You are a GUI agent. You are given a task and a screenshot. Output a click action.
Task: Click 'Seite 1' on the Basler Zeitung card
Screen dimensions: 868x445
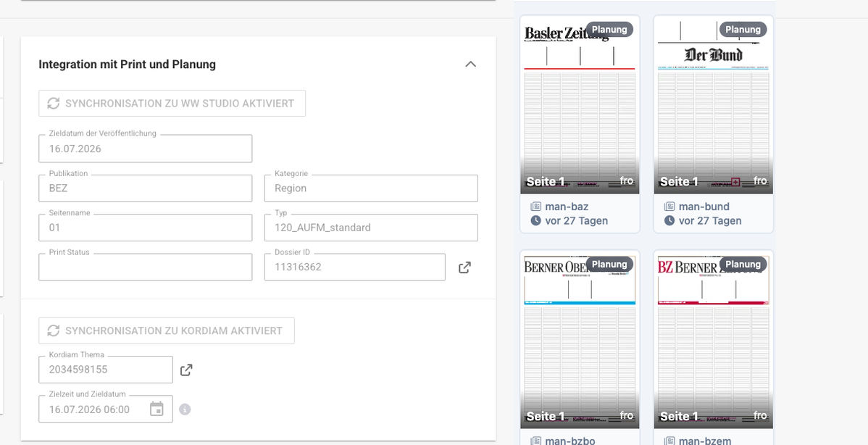546,181
